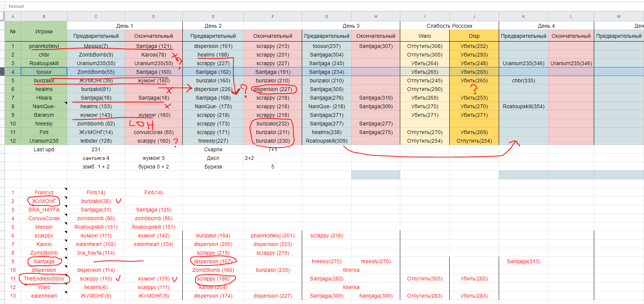Click the Игроки header cell
Image resolution: width=644 pixels, height=304 pixels.
click(44, 31)
